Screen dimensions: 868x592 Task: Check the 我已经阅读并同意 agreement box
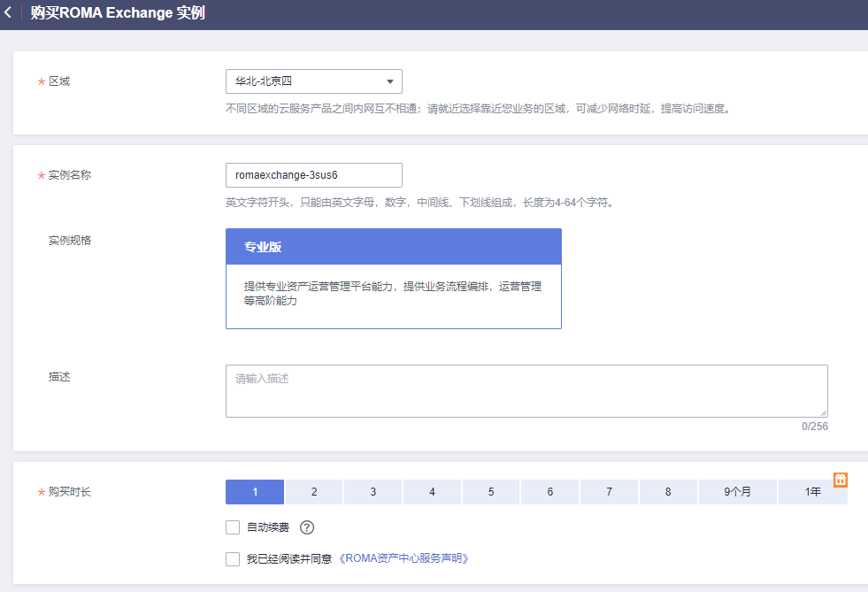(233, 558)
